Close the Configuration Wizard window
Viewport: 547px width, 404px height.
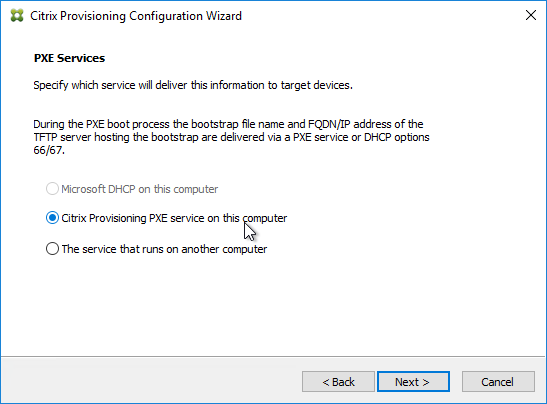pos(531,15)
